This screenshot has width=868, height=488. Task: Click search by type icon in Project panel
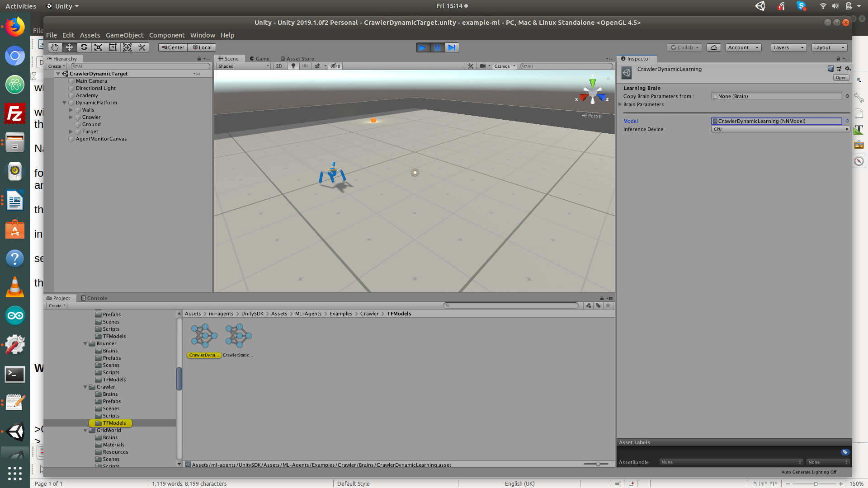coord(589,305)
